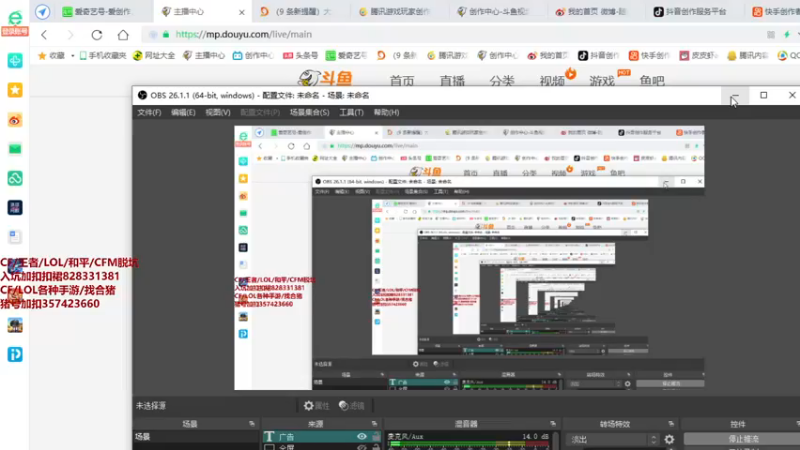Open the grid extensions icon in address bar

point(771,35)
